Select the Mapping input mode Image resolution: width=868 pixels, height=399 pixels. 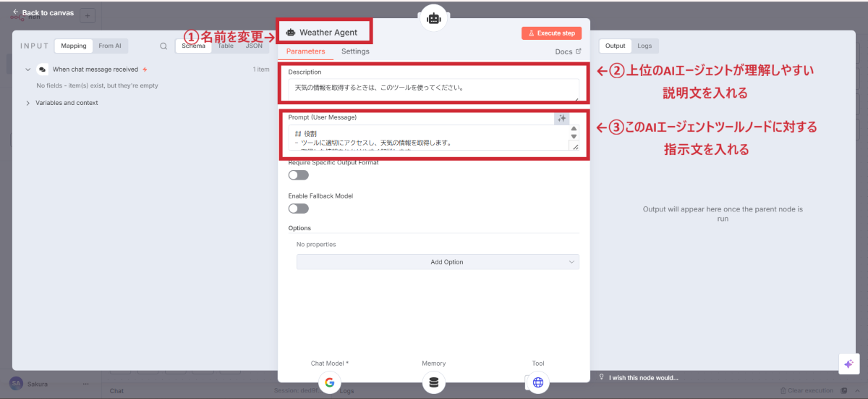[73, 46]
